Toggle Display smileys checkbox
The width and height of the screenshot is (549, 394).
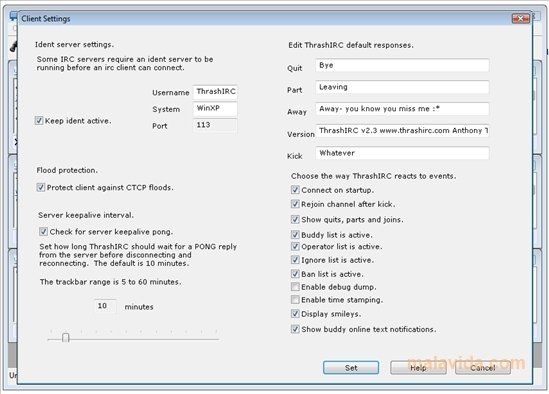coord(295,314)
